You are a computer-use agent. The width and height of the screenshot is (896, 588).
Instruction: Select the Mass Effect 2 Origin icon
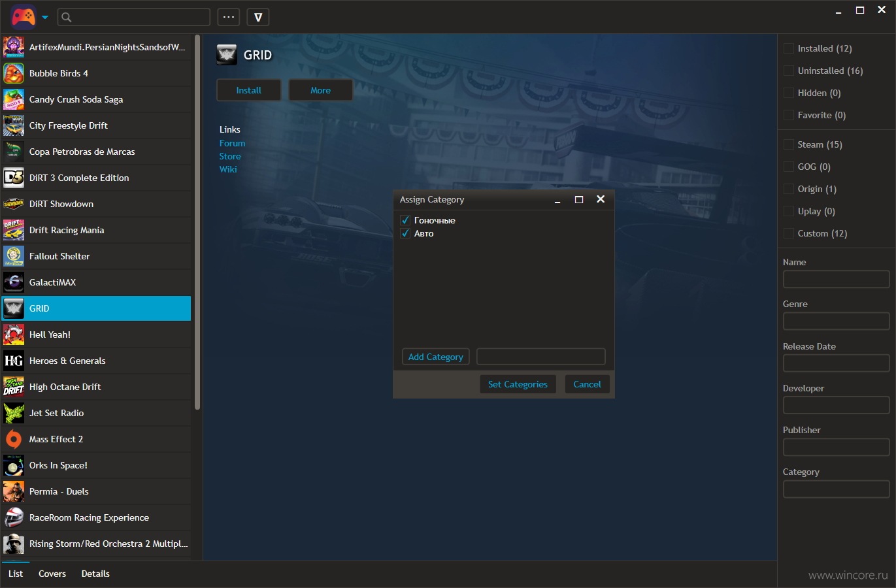tap(14, 439)
